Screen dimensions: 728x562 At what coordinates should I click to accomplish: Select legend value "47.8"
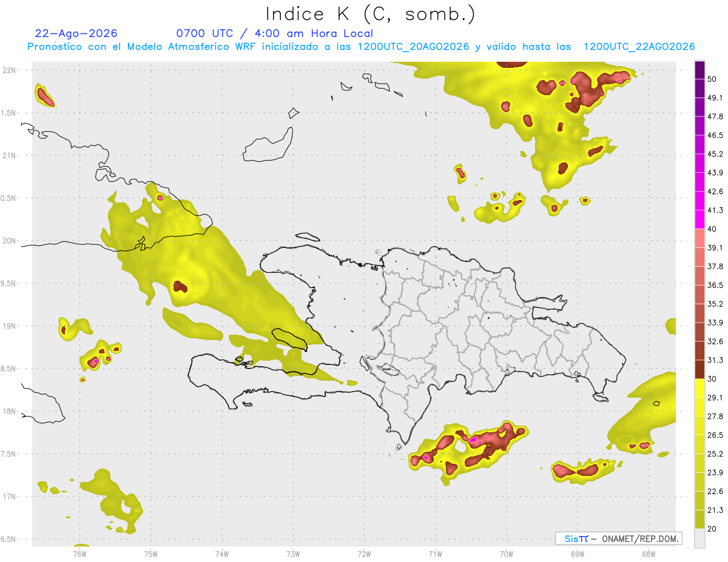(x=715, y=117)
